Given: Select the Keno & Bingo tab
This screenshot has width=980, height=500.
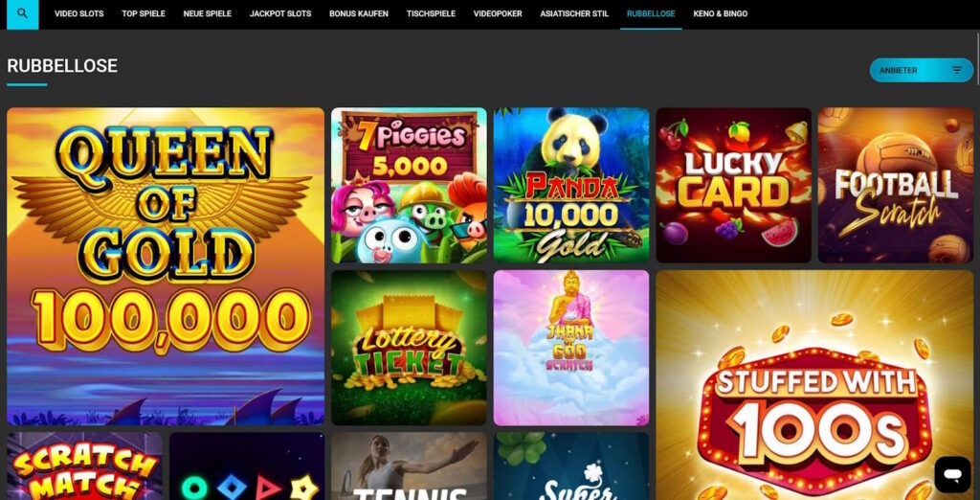Looking at the screenshot, I should point(720,13).
